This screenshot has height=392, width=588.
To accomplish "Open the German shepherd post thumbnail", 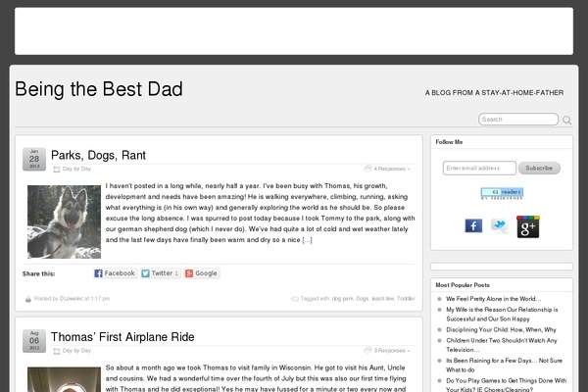I will 64,221.
